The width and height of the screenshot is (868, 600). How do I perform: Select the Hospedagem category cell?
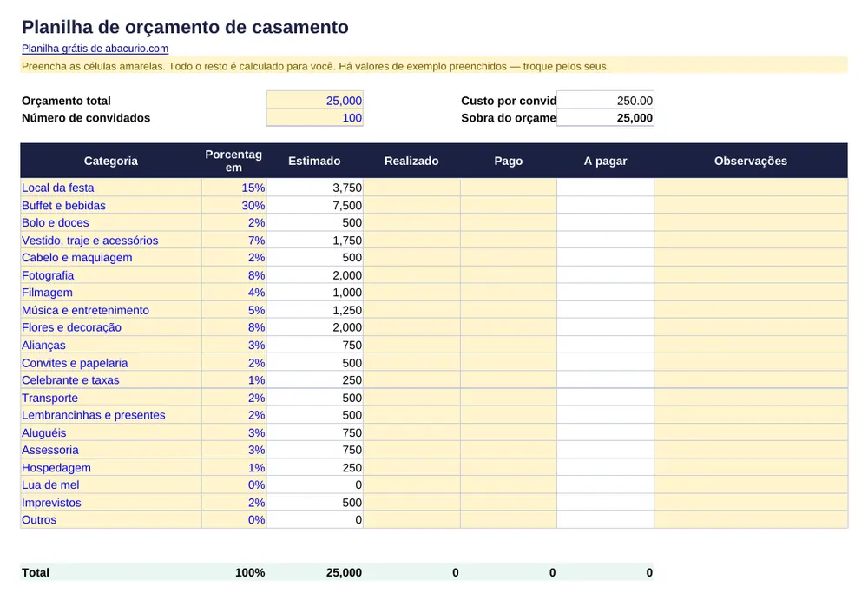pos(111,468)
